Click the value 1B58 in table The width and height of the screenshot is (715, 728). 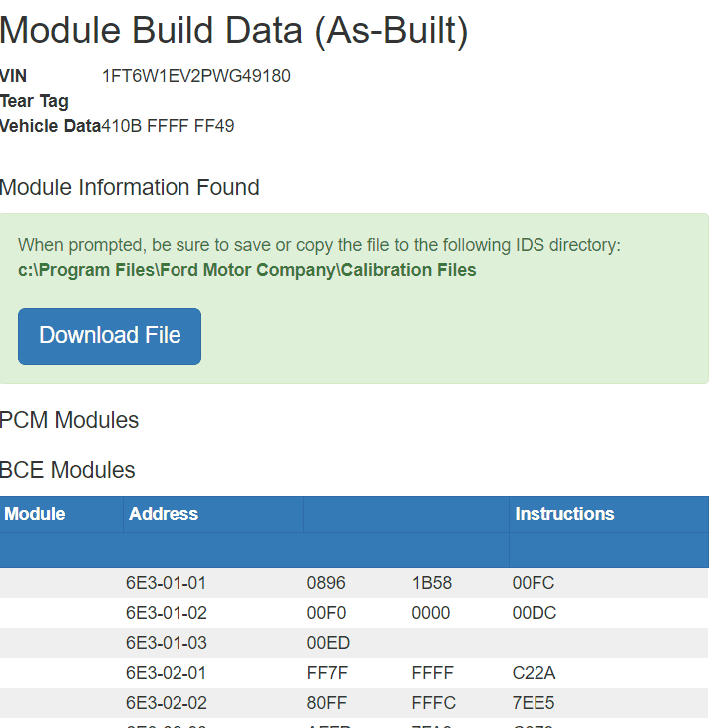(x=432, y=583)
